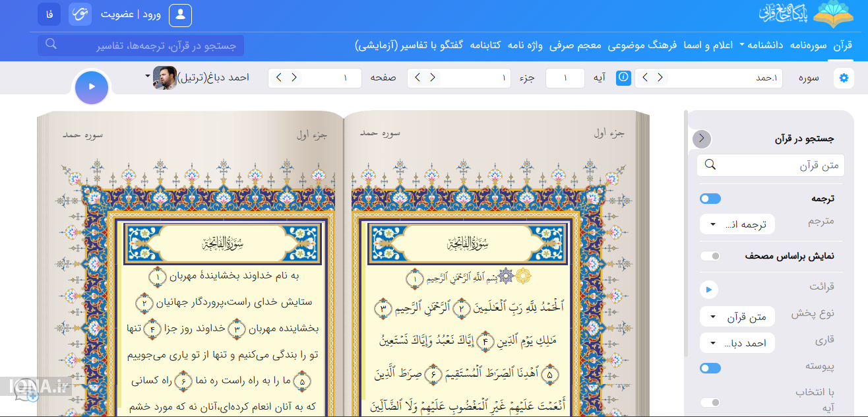Click the magnifier inside the متن قرآن search box
868x417 pixels.
pos(710,164)
